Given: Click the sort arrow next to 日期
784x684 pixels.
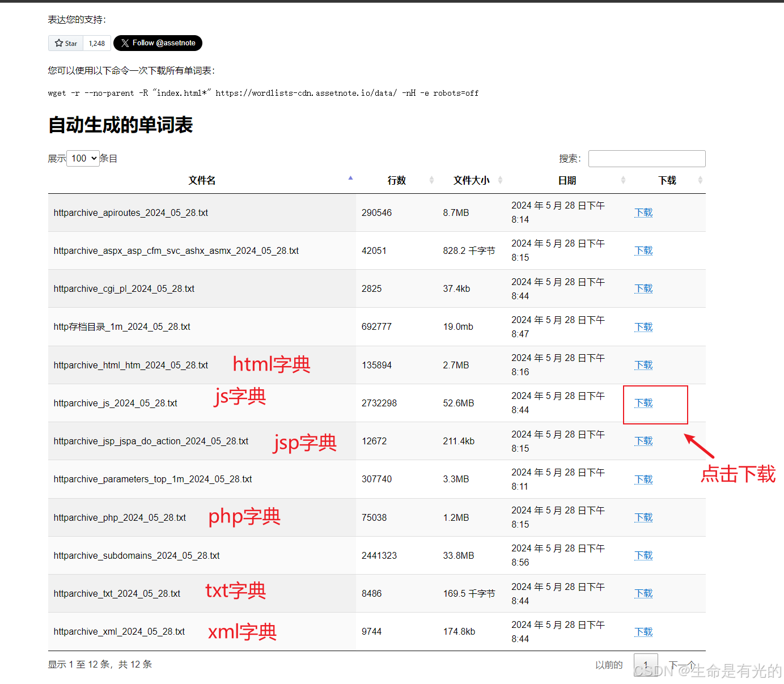Looking at the screenshot, I should click(x=624, y=180).
